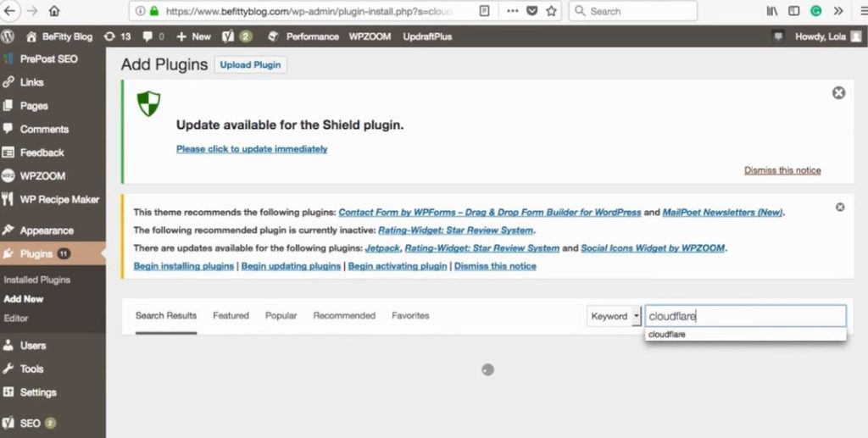Toggle the browser sidebar icon
Screen dimensions: 868x438
coord(793,11)
